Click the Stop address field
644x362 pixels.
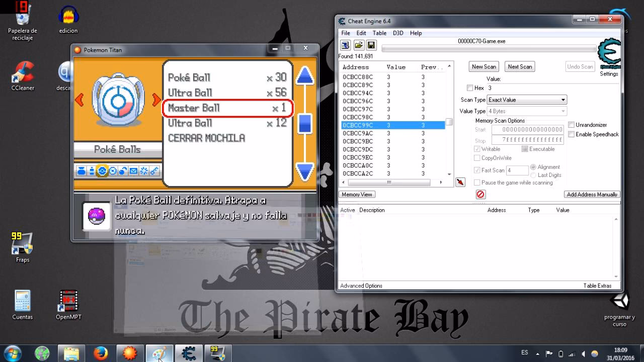(527, 140)
